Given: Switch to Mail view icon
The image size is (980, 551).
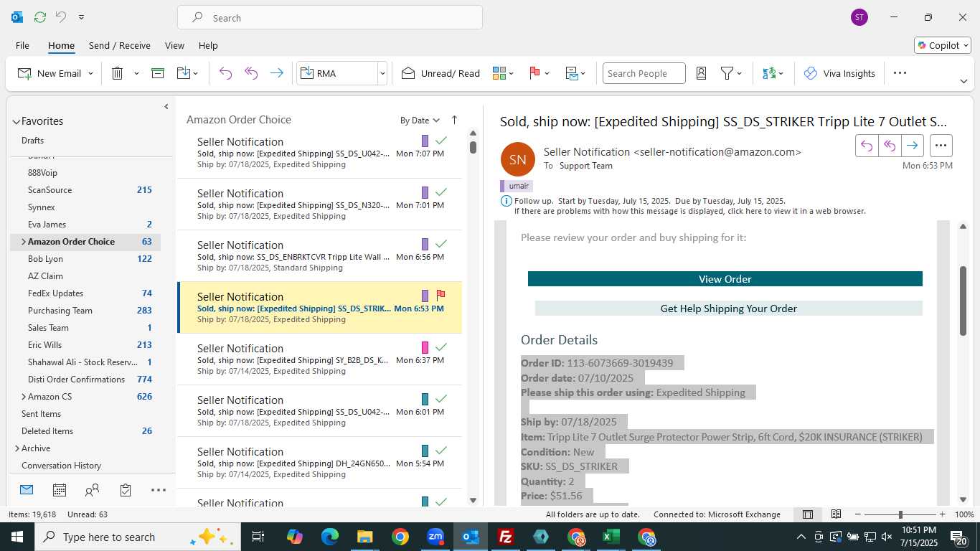Looking at the screenshot, I should tap(27, 490).
